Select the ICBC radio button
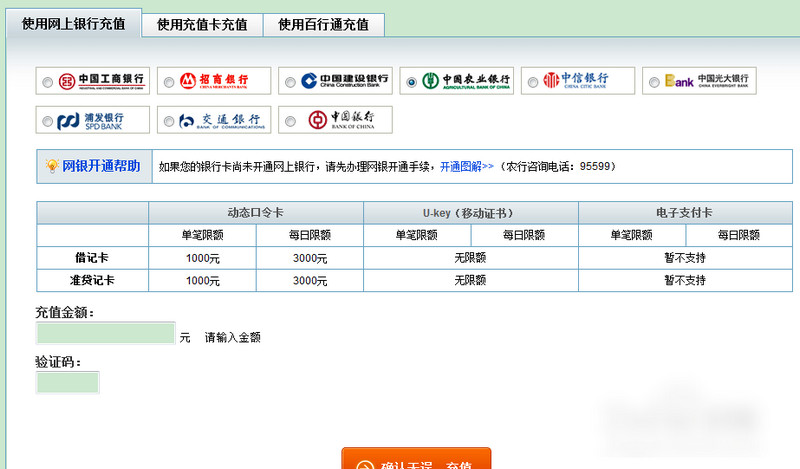This screenshot has width=800, height=469. coord(46,82)
